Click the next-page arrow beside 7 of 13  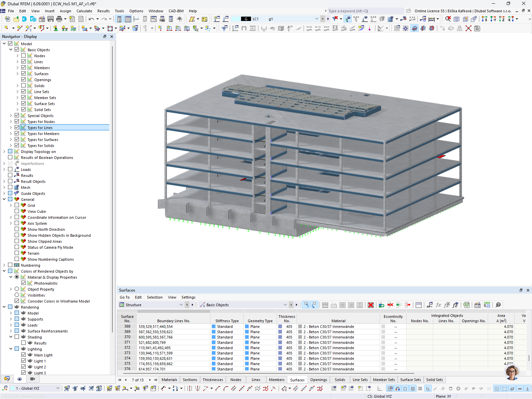point(150,380)
